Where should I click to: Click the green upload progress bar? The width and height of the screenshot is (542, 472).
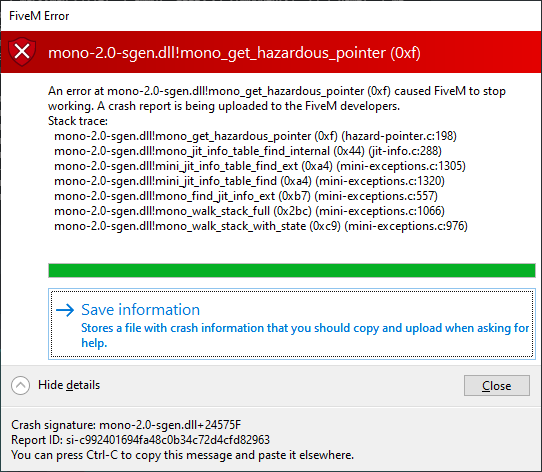coord(292,270)
